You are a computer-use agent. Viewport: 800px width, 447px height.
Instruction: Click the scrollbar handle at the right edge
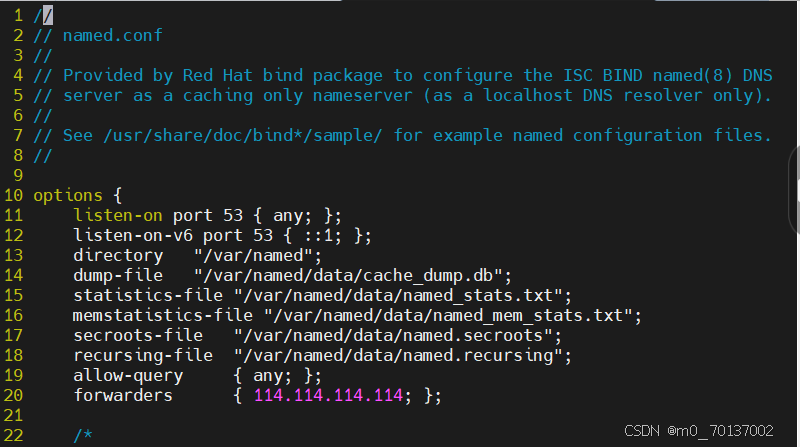pyautogui.click(x=794, y=190)
